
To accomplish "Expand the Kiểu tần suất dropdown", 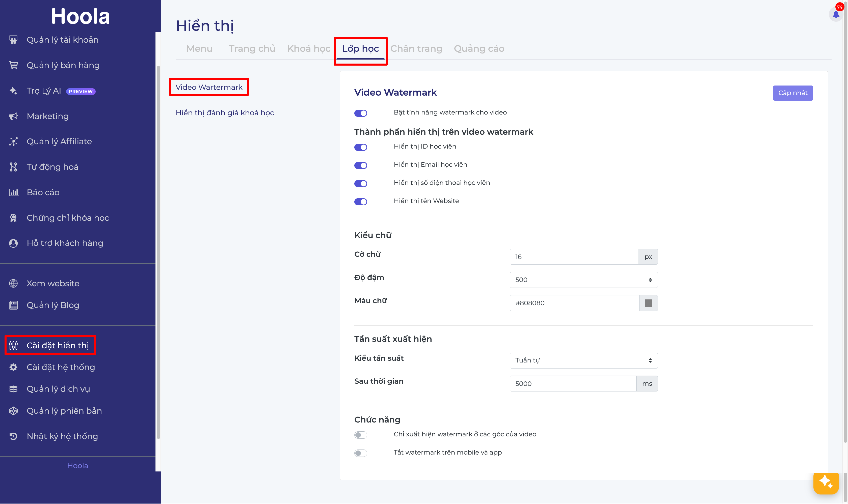I will coord(583,360).
